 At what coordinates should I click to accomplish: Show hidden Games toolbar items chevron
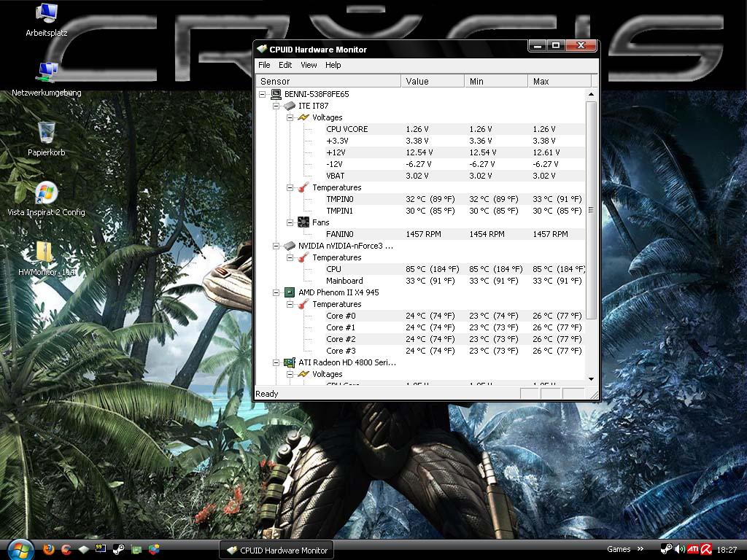pyautogui.click(x=640, y=549)
